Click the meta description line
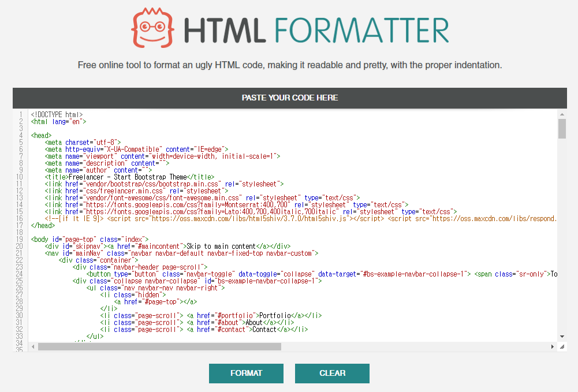This screenshot has width=578, height=392. [x=107, y=163]
